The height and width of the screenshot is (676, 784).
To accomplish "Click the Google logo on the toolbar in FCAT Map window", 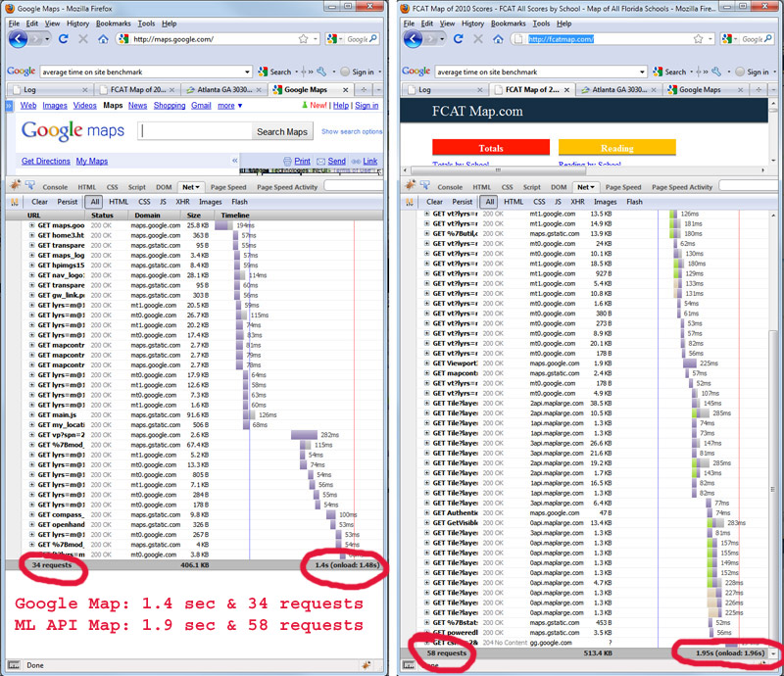I will pos(416,72).
